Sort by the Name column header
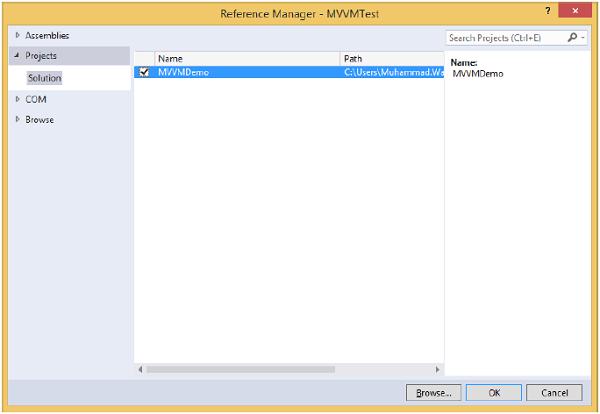The height and width of the screenshot is (414, 600). (x=170, y=58)
